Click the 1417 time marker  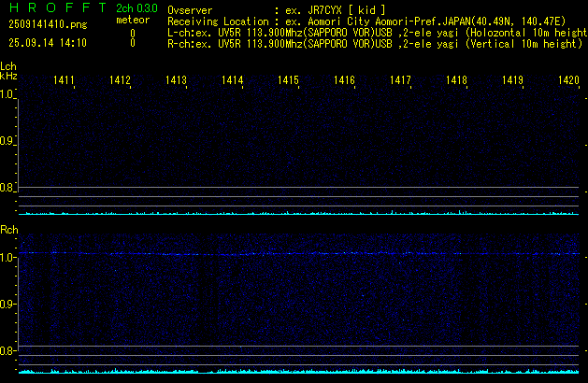pyautogui.click(x=400, y=80)
